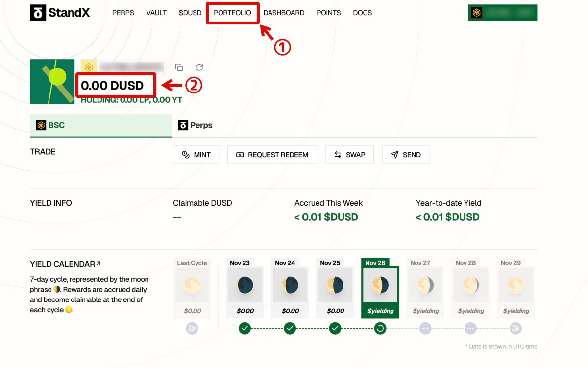
Task: Go to the VAULT page
Action: pyautogui.click(x=156, y=13)
